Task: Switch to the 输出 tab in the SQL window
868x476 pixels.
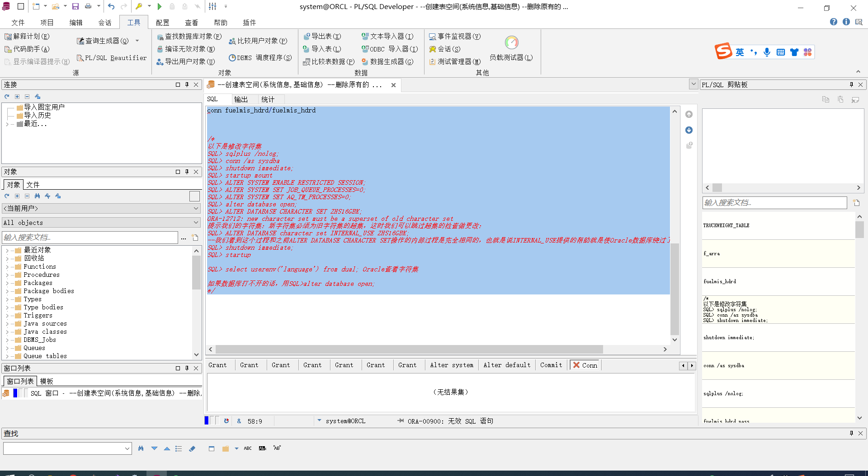Action: [241, 99]
